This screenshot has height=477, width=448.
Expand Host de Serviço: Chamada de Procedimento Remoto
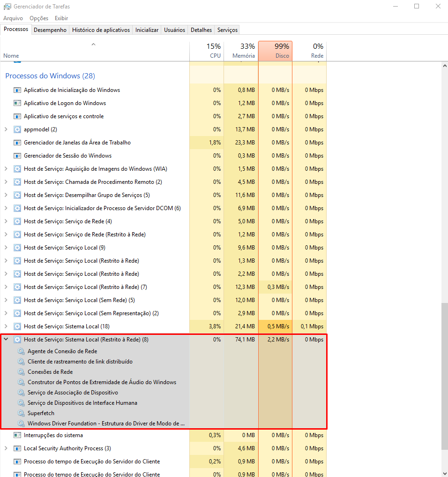point(6,182)
